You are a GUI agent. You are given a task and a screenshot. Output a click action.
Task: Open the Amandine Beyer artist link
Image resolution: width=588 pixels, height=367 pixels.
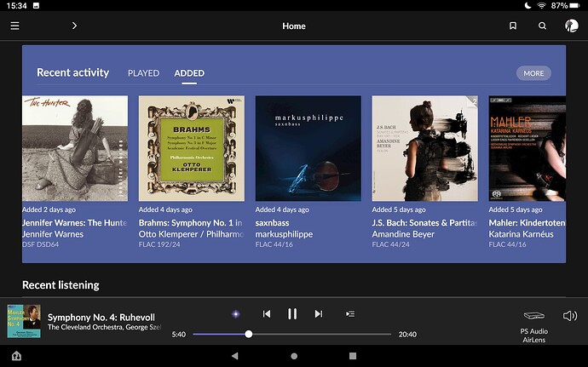pos(403,234)
